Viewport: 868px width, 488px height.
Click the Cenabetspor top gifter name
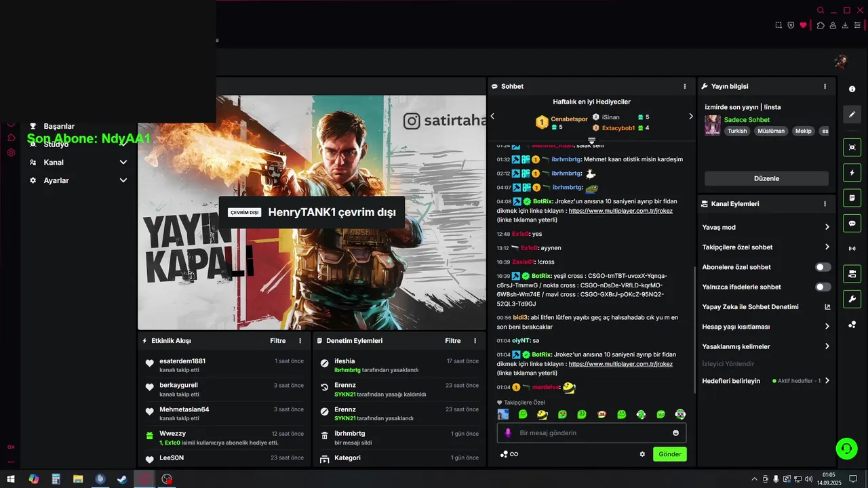pyautogui.click(x=569, y=119)
